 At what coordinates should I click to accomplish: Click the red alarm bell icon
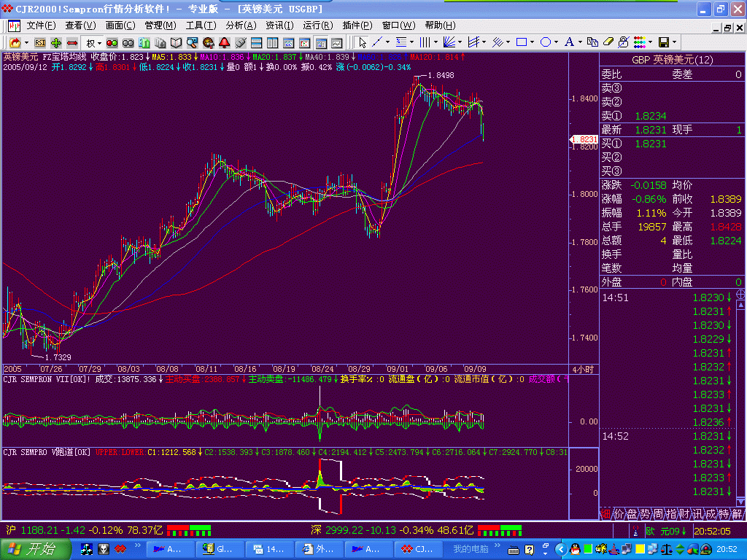(x=225, y=43)
